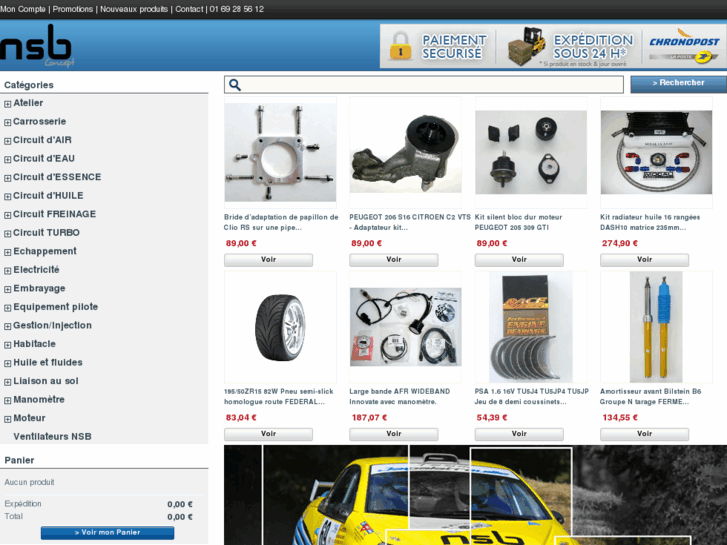Expand the Circuit d'ESSENCE category
727x545 pixels.
click(x=7, y=178)
